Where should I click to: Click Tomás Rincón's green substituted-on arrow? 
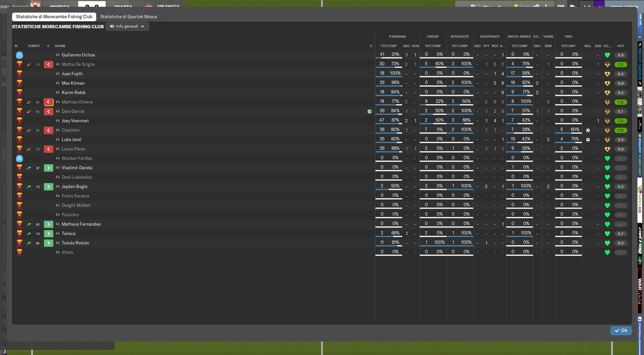coord(48,243)
